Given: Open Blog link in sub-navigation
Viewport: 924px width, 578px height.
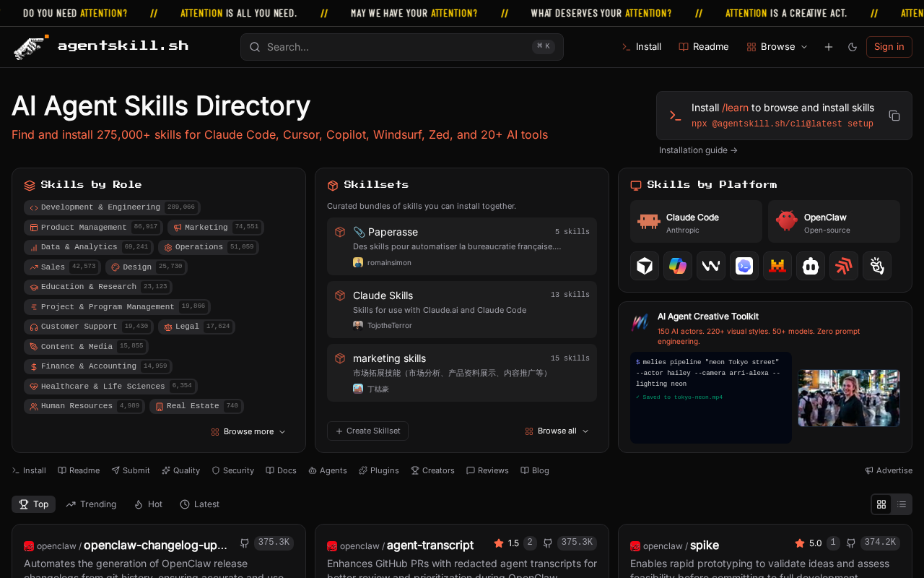Looking at the screenshot, I should pos(535,470).
